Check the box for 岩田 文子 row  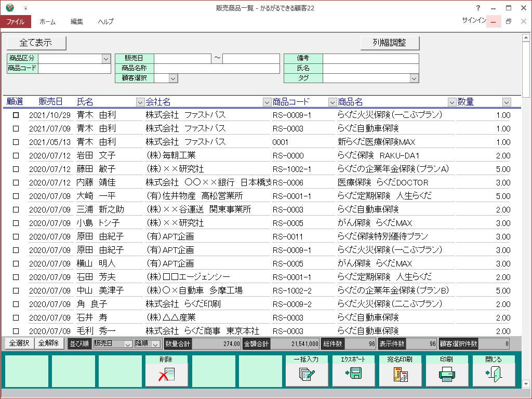tap(16, 156)
